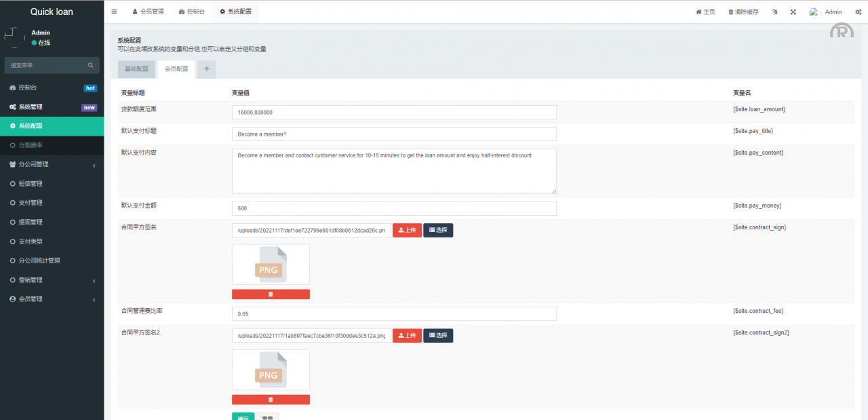Click the 贷款额度范围 input field
This screenshot has width=868, height=420.
[394, 112]
